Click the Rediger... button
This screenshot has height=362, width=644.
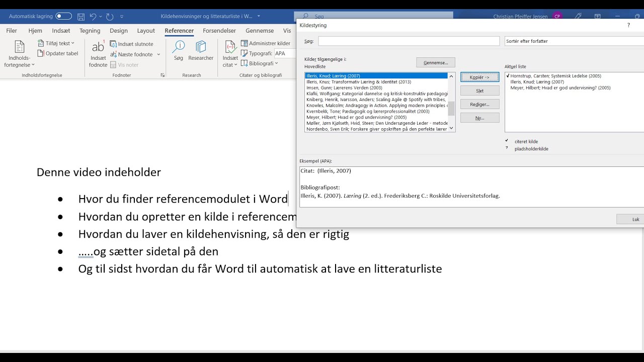479,104
